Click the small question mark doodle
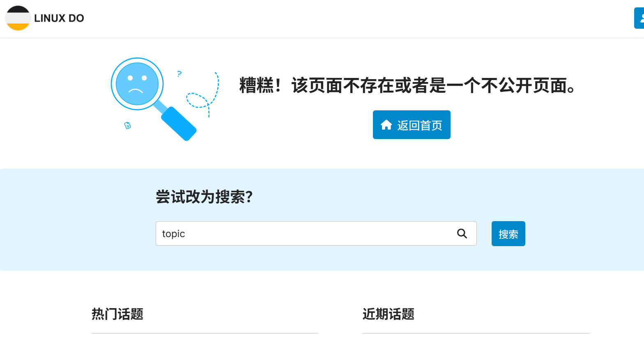This screenshot has height=345, width=644. pyautogui.click(x=179, y=74)
